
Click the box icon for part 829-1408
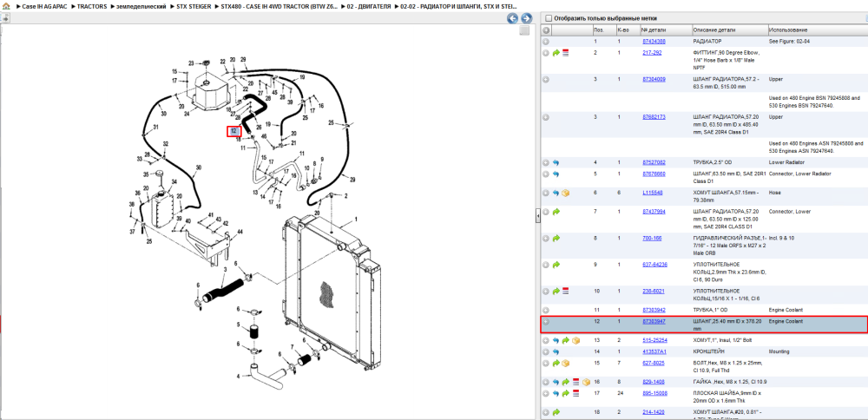tap(586, 382)
